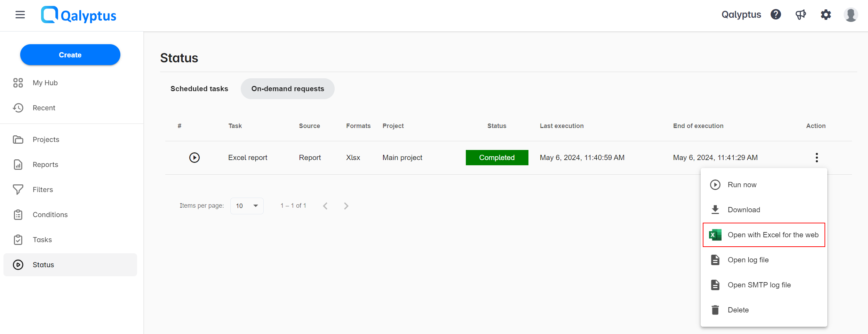Click the user profile avatar

(851, 15)
